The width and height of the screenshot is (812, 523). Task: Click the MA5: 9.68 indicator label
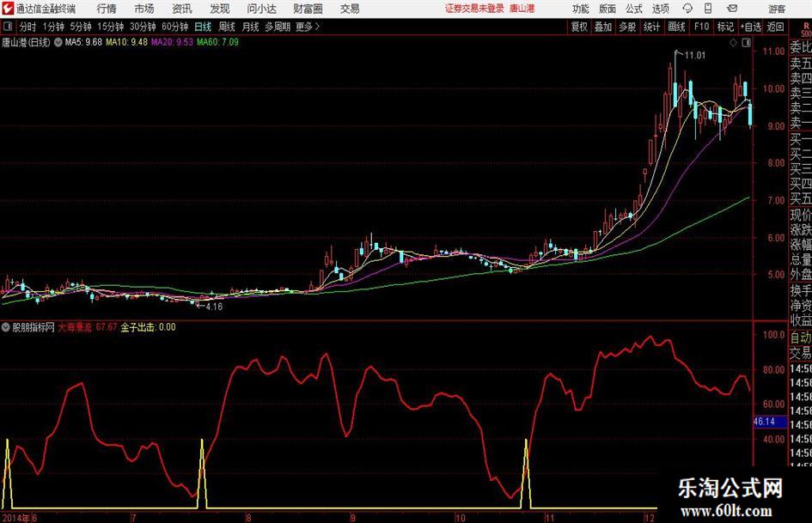pos(83,42)
